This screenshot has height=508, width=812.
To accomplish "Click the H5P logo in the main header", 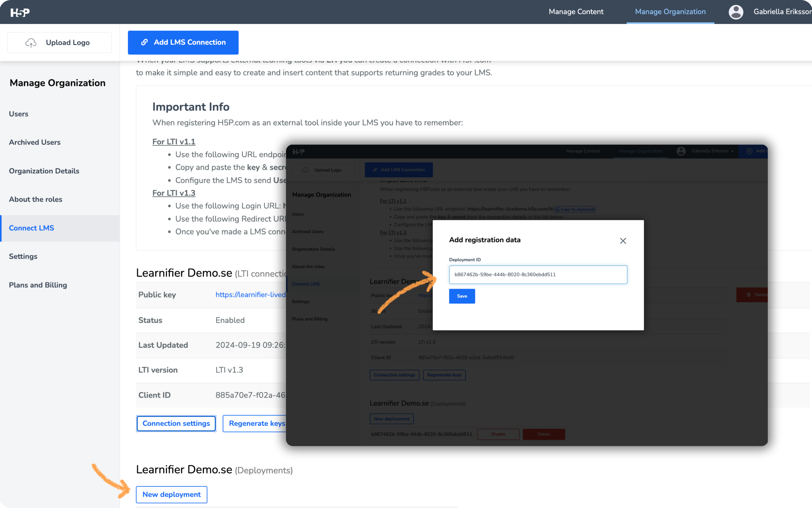I will (x=20, y=12).
